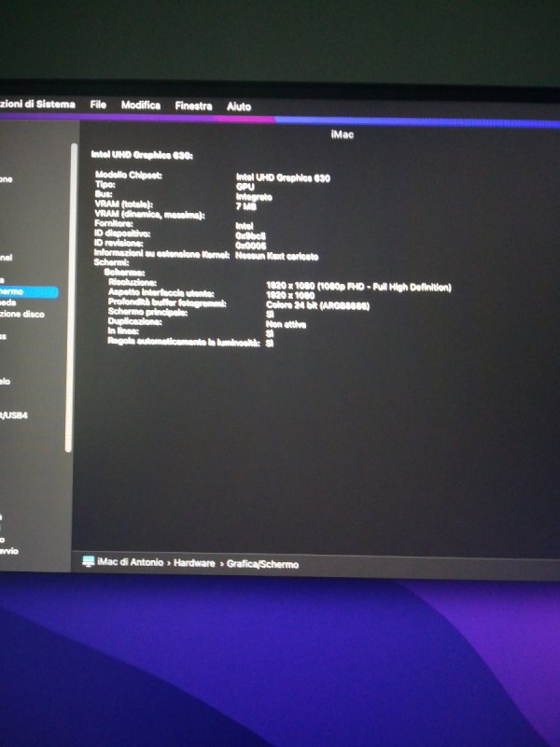Select 'iMac di Antonio' in the path bar
This screenshot has width=560, height=747.
[130, 562]
